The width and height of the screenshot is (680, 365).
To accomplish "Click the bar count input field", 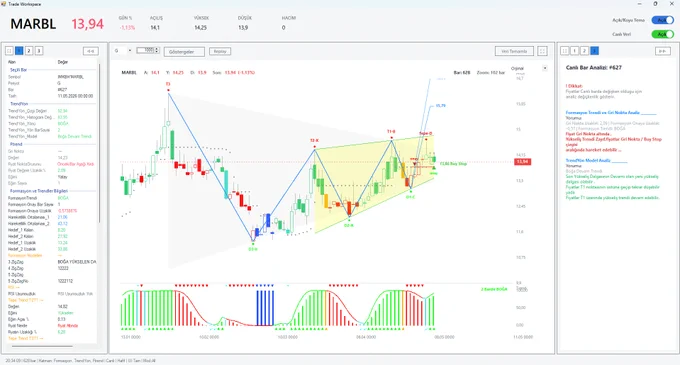I will 146,51.
